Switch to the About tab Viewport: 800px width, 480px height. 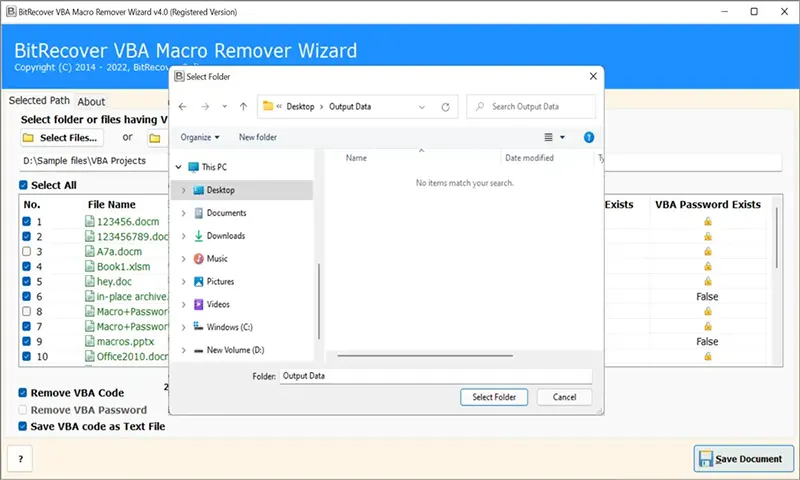click(x=91, y=102)
